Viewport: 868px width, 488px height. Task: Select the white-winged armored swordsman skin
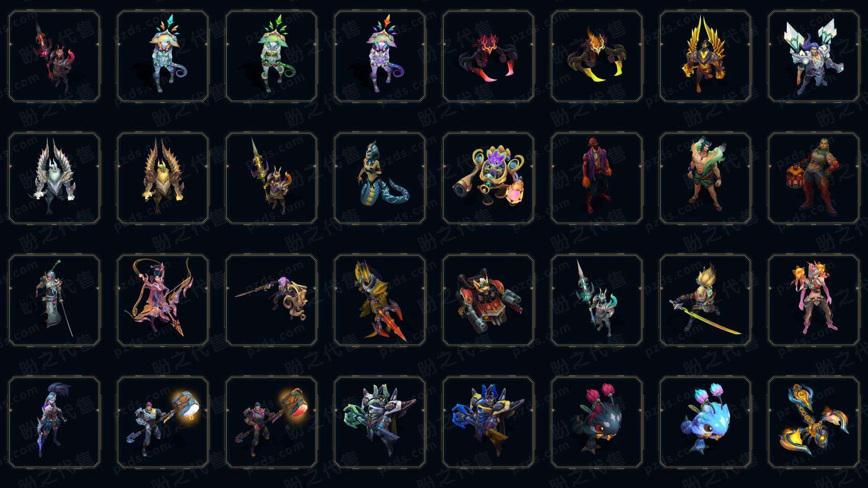pos(814,56)
